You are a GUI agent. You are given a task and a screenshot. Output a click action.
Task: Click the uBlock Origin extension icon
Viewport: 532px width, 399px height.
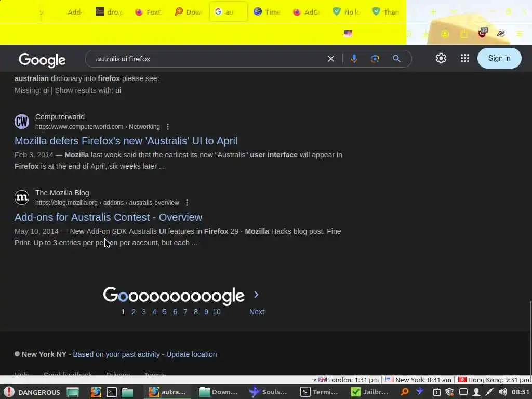tap(482, 33)
